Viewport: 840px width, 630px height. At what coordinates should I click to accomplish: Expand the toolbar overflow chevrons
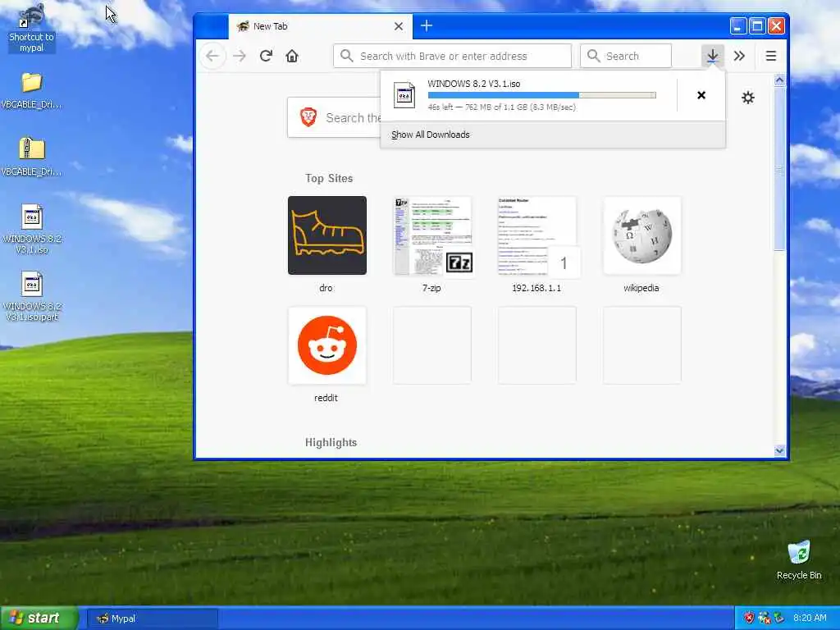pos(739,56)
